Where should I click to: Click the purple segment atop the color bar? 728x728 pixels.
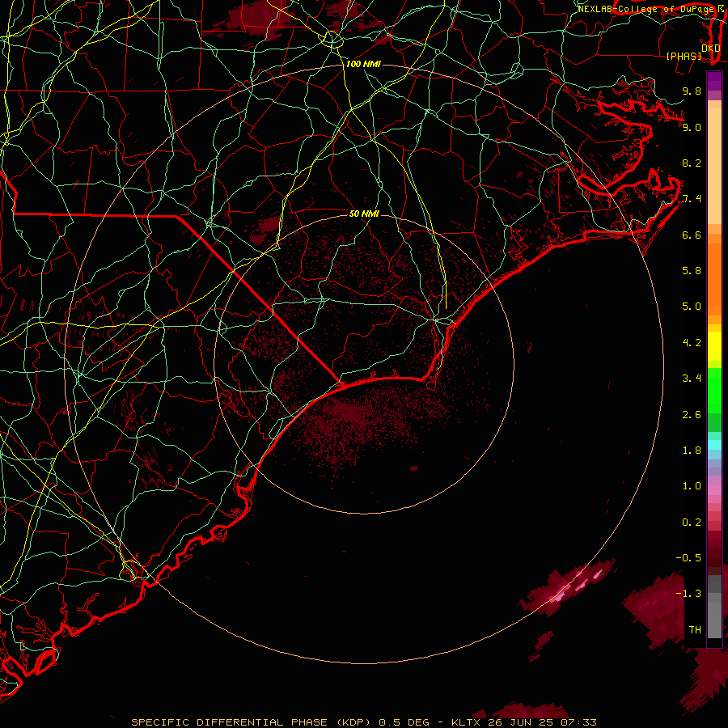tap(714, 81)
